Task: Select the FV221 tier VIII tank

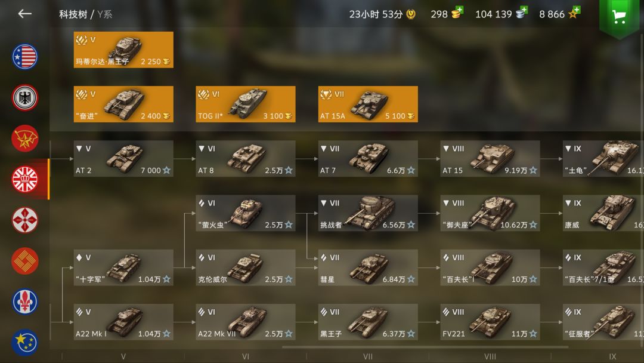Action: click(490, 322)
